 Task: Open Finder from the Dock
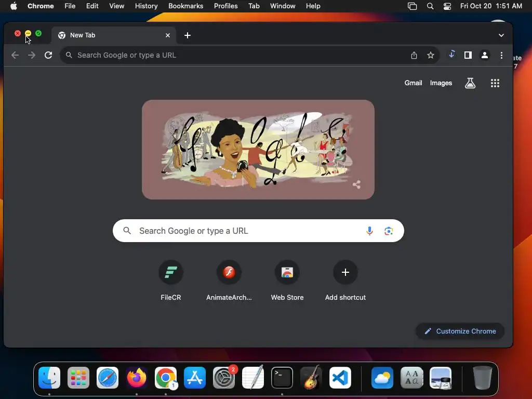click(49, 378)
